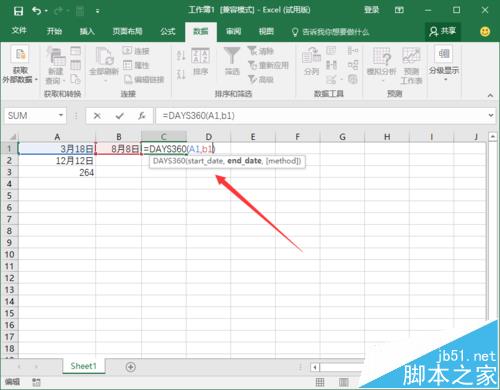Click the 共享 share button
This screenshot has width=500, height=390.
[443, 31]
